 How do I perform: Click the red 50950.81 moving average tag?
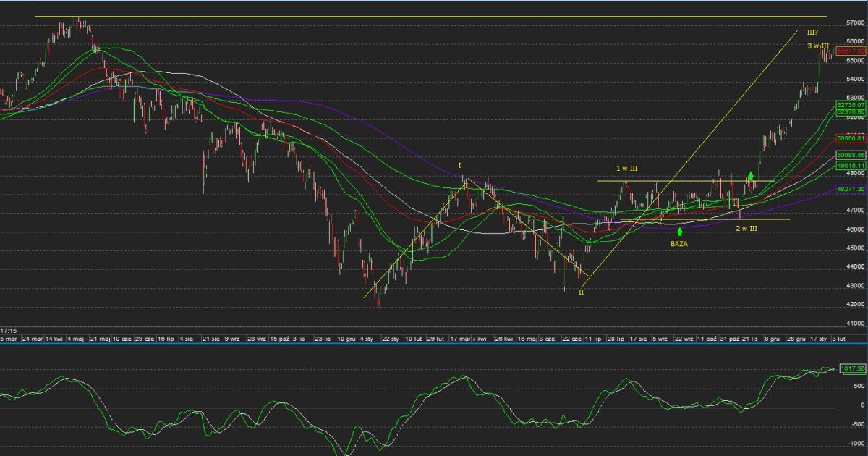(x=851, y=138)
